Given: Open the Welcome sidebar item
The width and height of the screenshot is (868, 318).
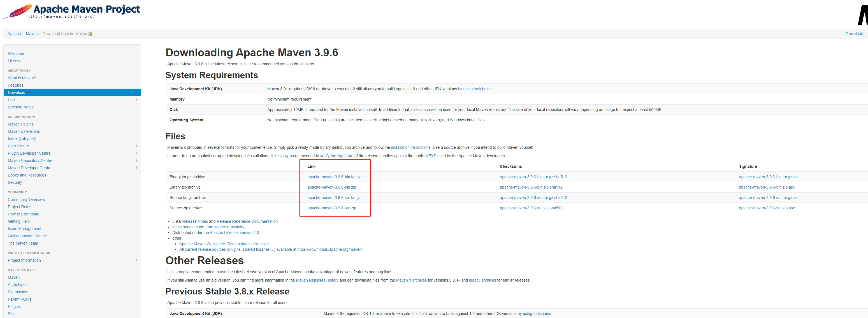Looking at the screenshot, I should pyautogui.click(x=16, y=54).
